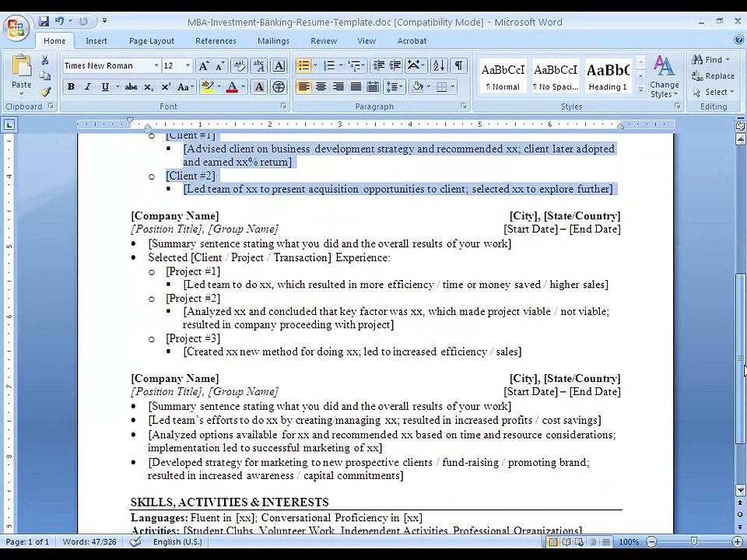Sort the selected text alphabetically
The height and width of the screenshot is (560, 747).
(439, 65)
